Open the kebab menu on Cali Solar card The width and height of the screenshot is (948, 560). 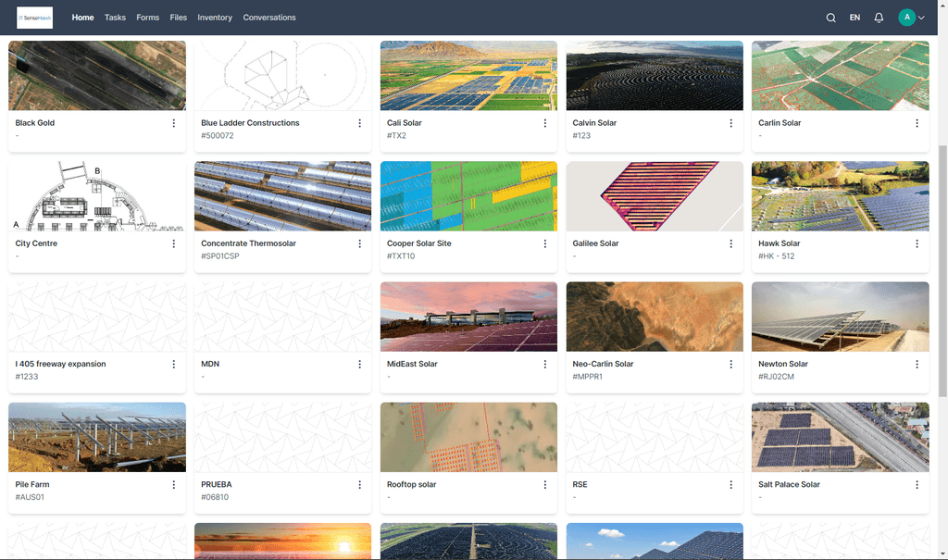[544, 123]
